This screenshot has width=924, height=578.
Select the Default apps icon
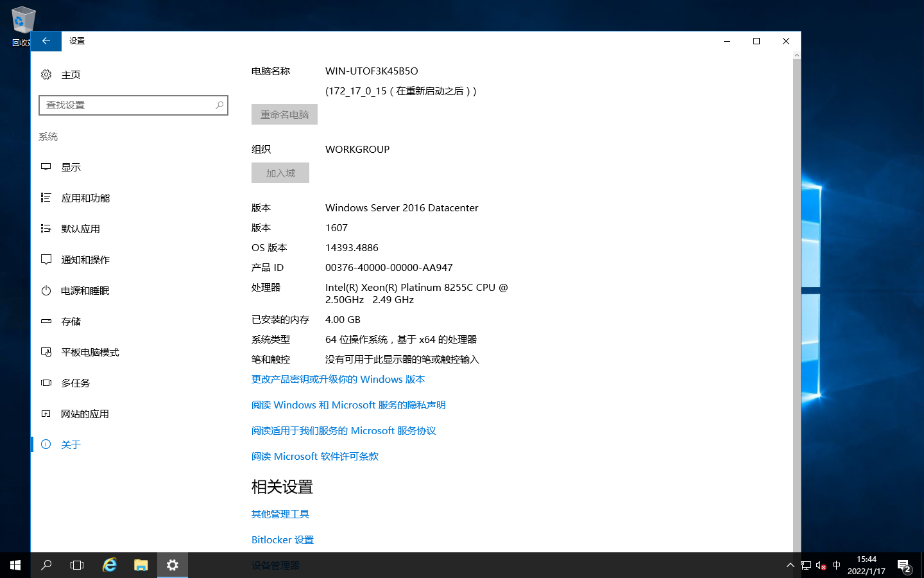point(46,229)
